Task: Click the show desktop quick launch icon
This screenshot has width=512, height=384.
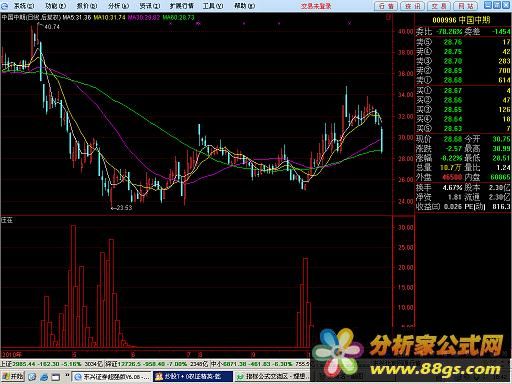Action: [x=55, y=377]
